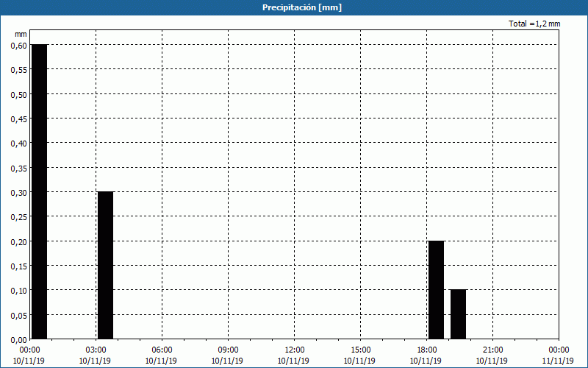Click the Total =1,2 mm label
The image size is (588, 368).
tap(534, 24)
